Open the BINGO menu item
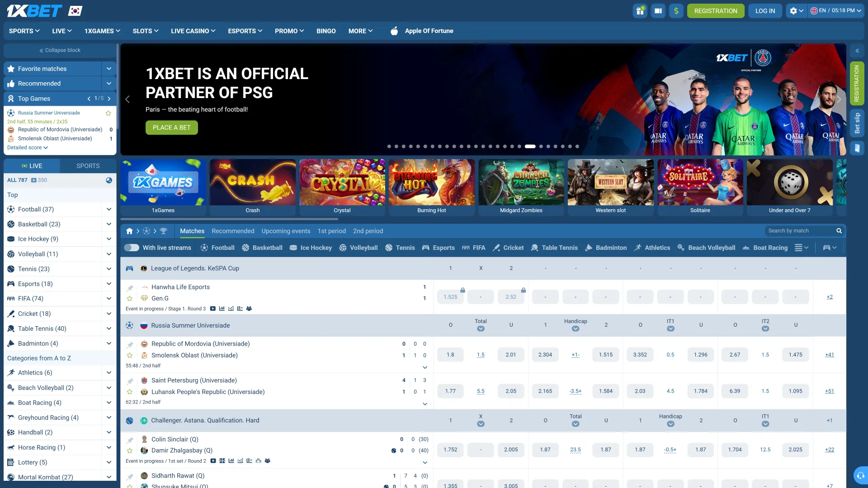Viewport: 868px width, 488px height. click(326, 31)
